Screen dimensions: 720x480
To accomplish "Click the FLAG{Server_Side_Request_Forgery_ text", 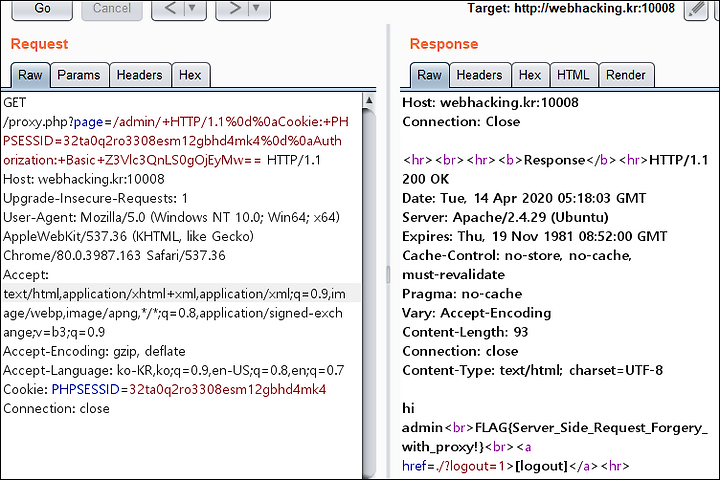I will click(x=591, y=428).
